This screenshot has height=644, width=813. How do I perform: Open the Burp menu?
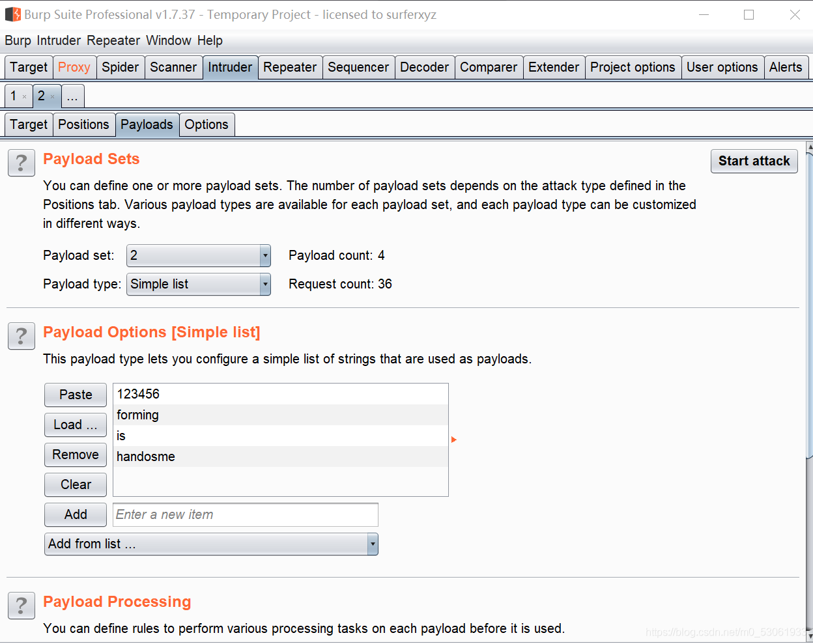pos(18,40)
